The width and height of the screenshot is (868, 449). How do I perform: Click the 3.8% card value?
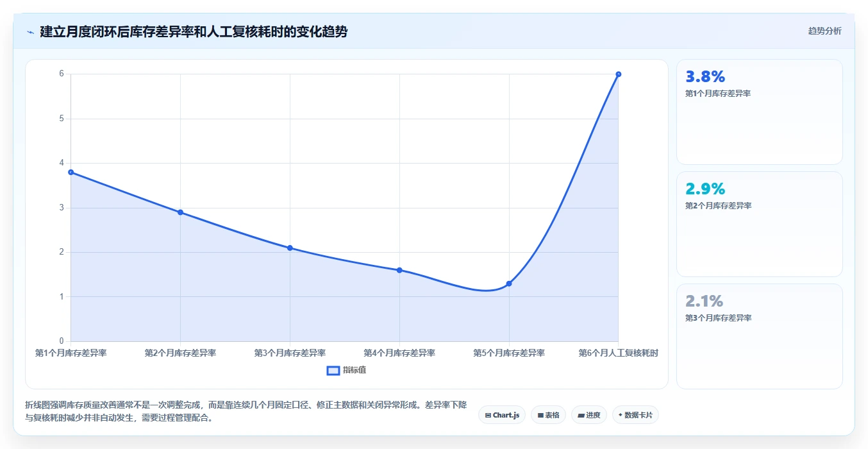[x=705, y=76]
